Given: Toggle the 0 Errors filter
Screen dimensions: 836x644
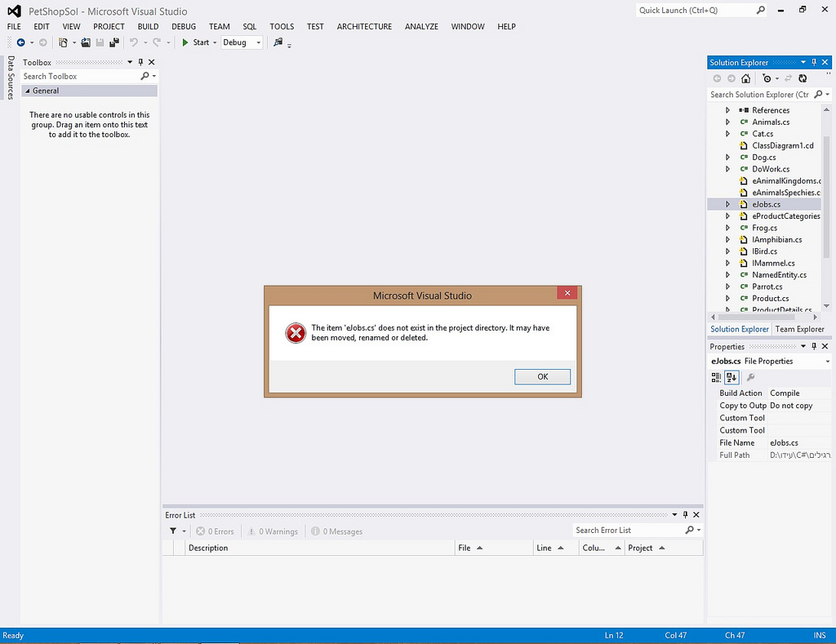Looking at the screenshot, I should pyautogui.click(x=216, y=531).
